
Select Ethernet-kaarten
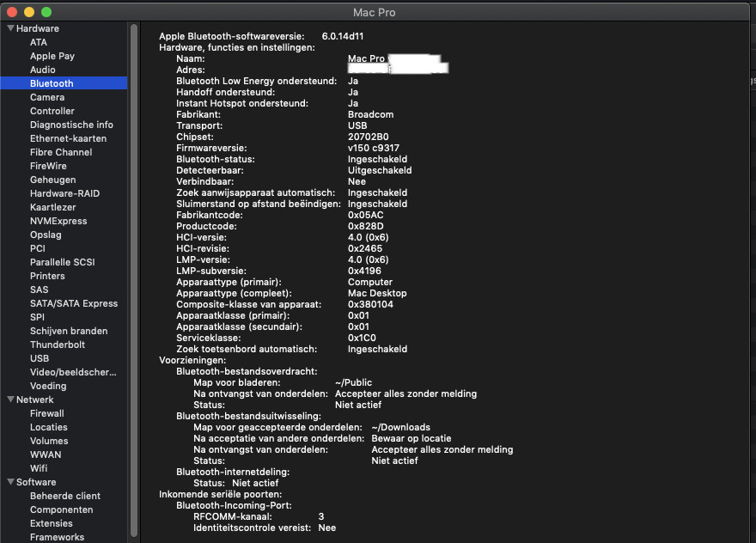[68, 138]
